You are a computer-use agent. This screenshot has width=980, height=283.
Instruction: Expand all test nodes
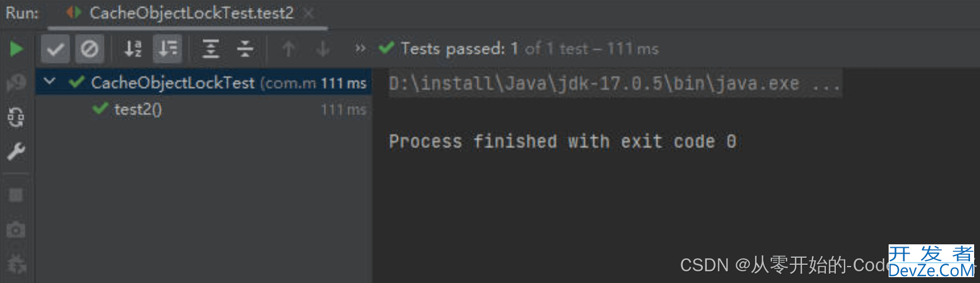(x=211, y=49)
